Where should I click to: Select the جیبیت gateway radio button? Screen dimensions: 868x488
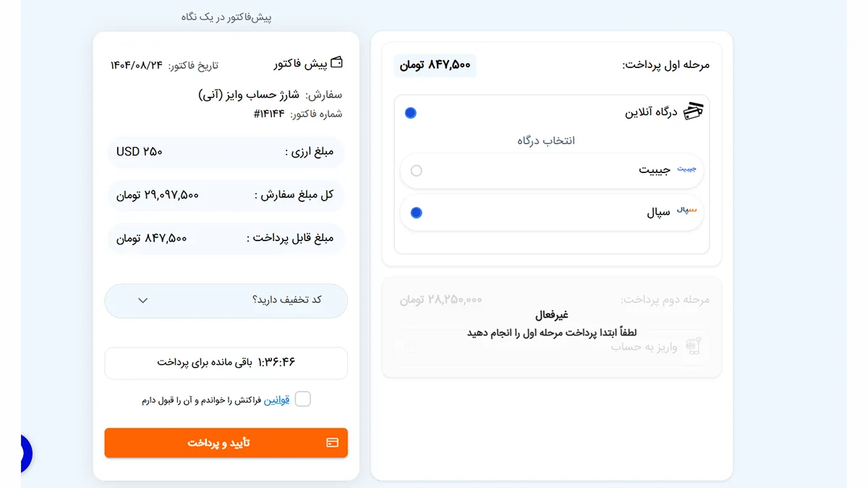[416, 170]
